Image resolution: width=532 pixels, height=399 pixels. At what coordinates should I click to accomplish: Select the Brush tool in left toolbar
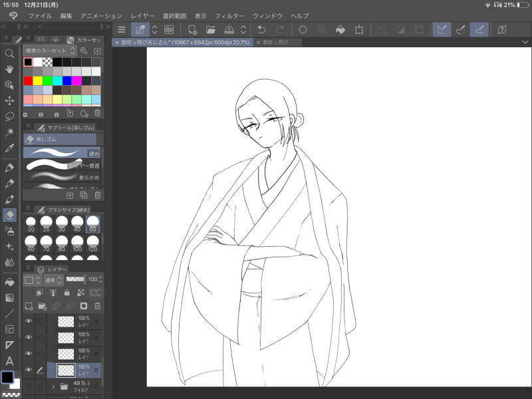click(9, 199)
